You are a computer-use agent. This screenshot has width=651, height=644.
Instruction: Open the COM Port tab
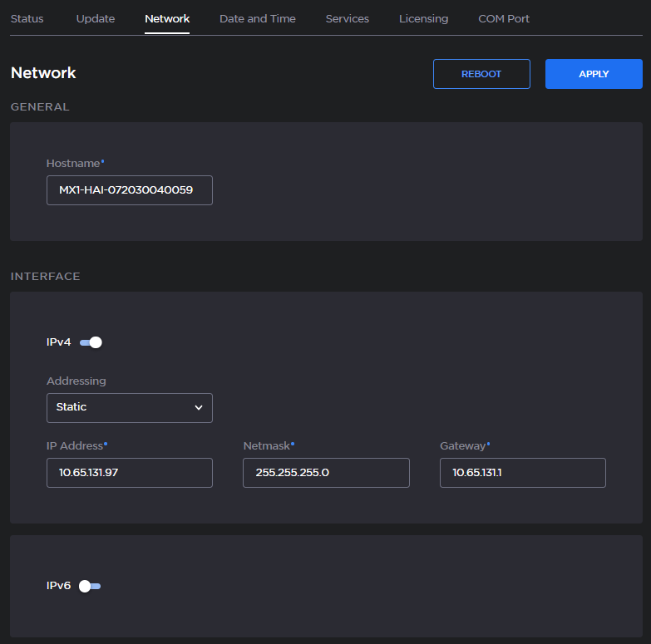pyautogui.click(x=503, y=18)
